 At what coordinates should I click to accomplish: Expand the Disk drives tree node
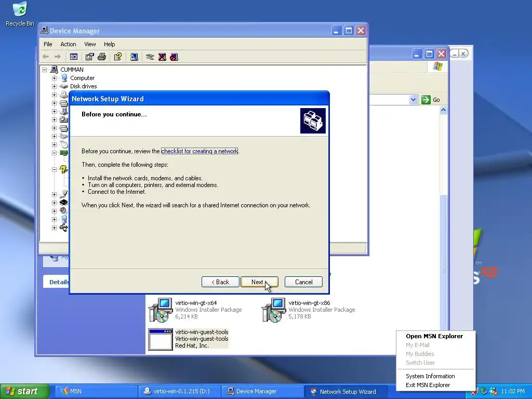click(54, 86)
